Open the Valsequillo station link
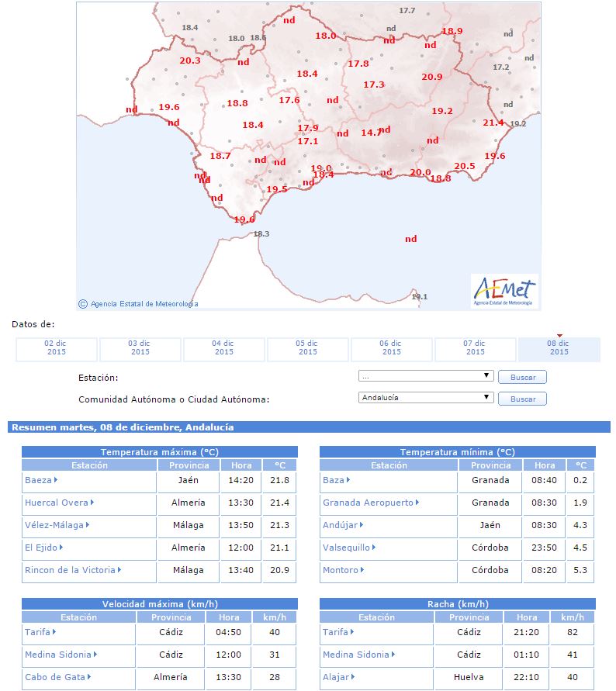The width and height of the screenshot is (616, 691). [x=346, y=548]
